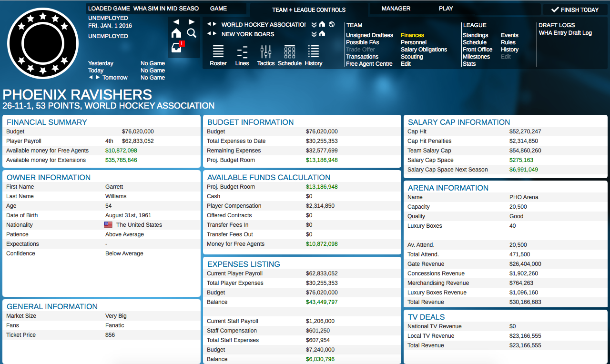The height and width of the screenshot is (364, 610).
Task: Step to the next team after New York Boars
Action: point(214,34)
